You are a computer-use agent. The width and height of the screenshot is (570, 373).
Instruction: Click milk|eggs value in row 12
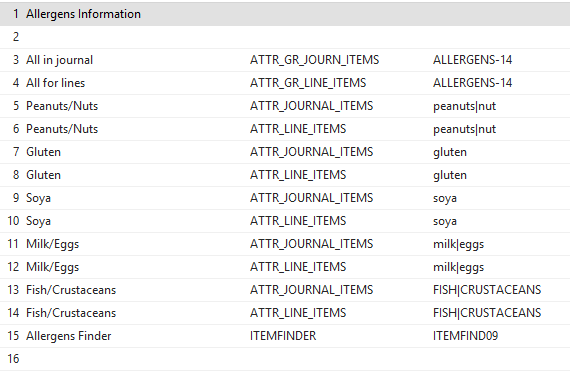(458, 267)
